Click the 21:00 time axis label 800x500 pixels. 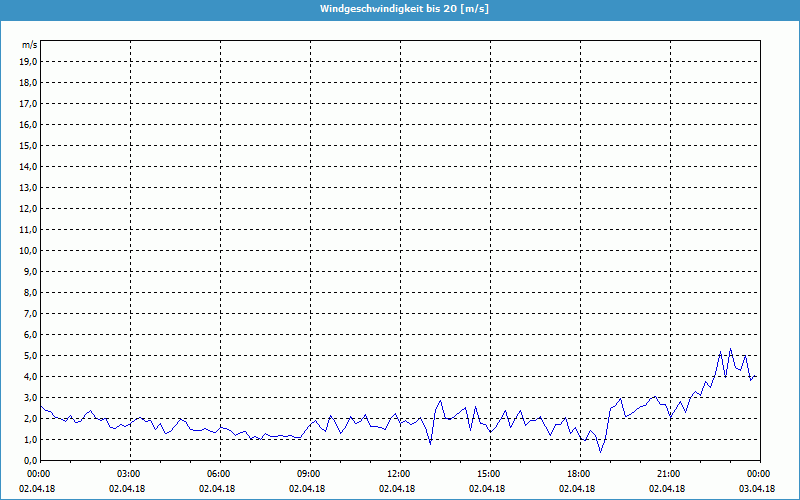pyautogui.click(x=669, y=473)
